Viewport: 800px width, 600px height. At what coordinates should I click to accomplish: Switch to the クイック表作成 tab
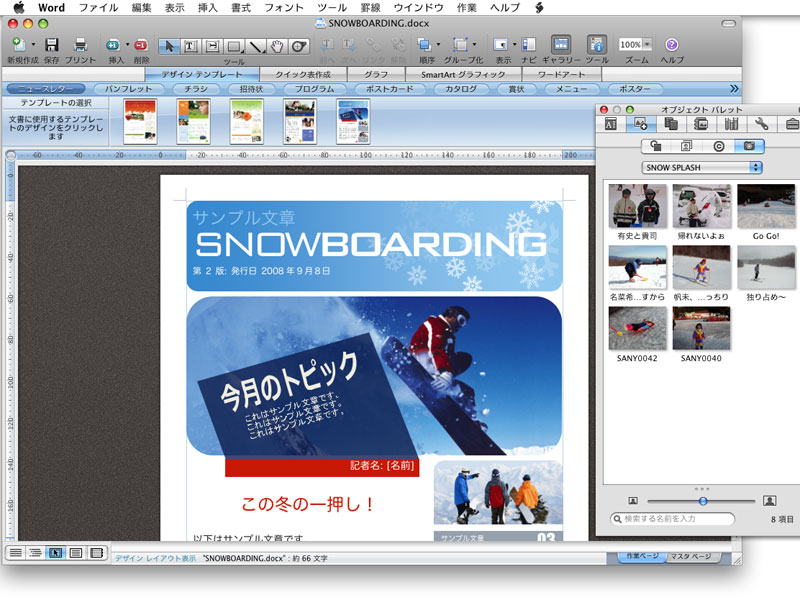click(x=303, y=74)
